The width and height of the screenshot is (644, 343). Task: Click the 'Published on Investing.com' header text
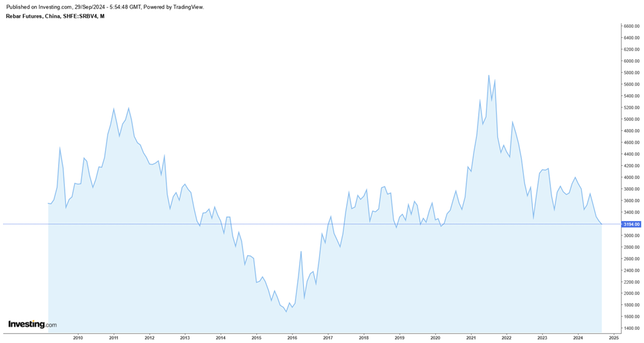click(104, 7)
